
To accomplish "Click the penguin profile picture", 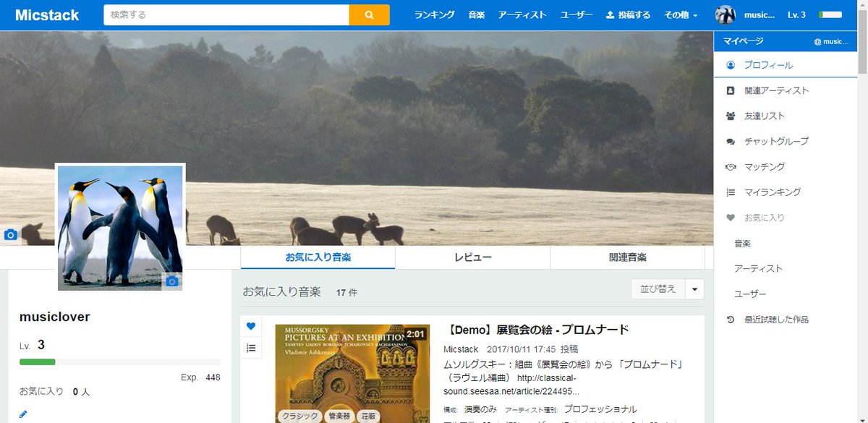I will point(120,227).
